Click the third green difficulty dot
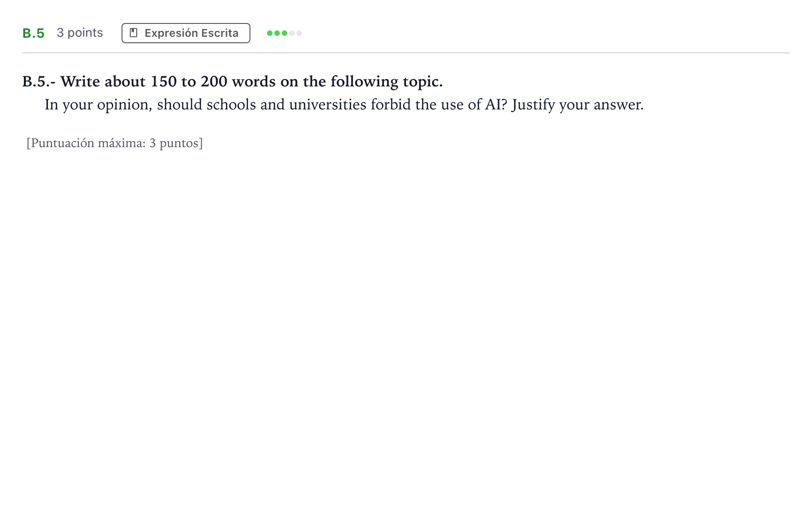Image resolution: width=812 pixels, height=516 pixels. tap(284, 33)
